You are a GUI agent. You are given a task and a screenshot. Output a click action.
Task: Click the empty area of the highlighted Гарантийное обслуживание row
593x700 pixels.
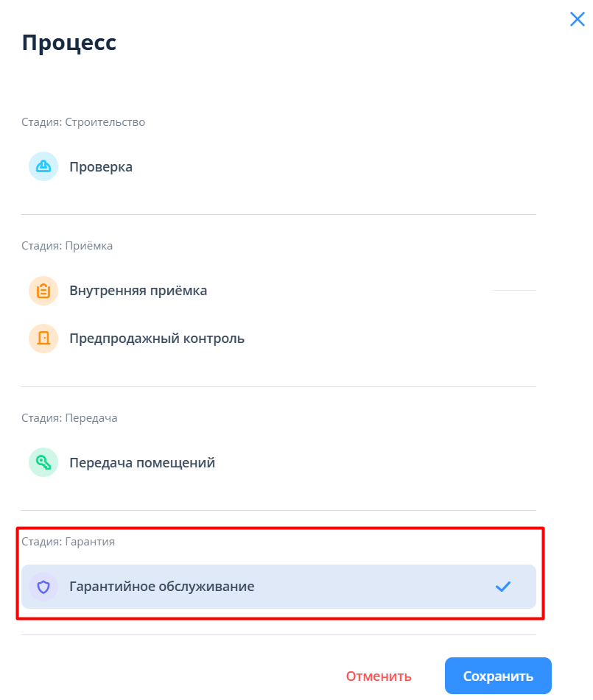368,587
